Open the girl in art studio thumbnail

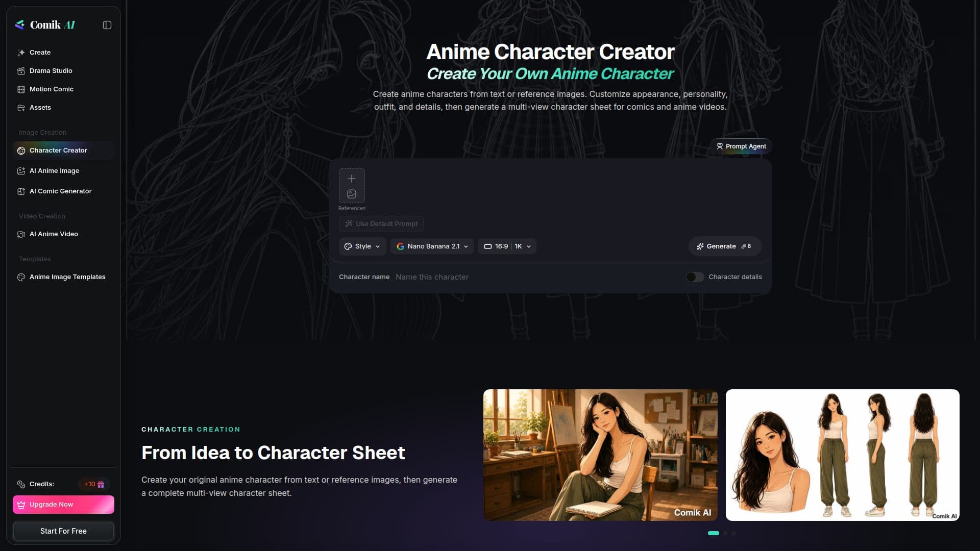point(600,455)
